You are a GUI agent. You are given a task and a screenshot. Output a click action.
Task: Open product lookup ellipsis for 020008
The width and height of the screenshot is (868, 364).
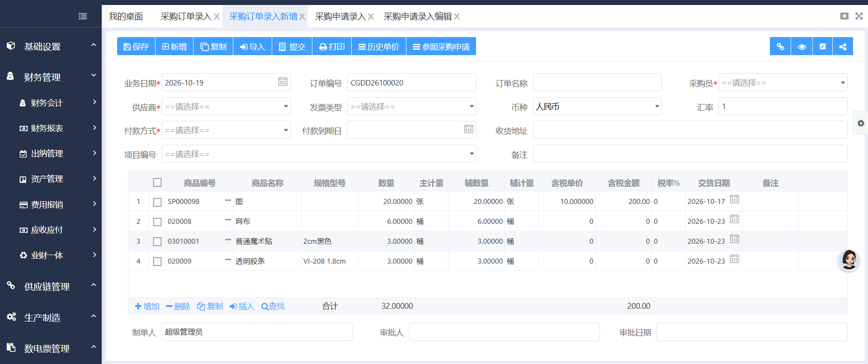[228, 220]
